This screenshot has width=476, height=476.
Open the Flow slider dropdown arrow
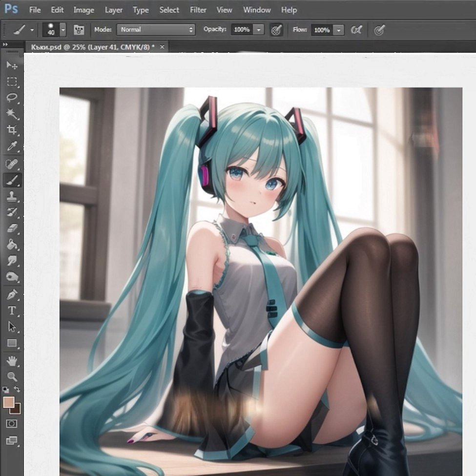coord(339,30)
